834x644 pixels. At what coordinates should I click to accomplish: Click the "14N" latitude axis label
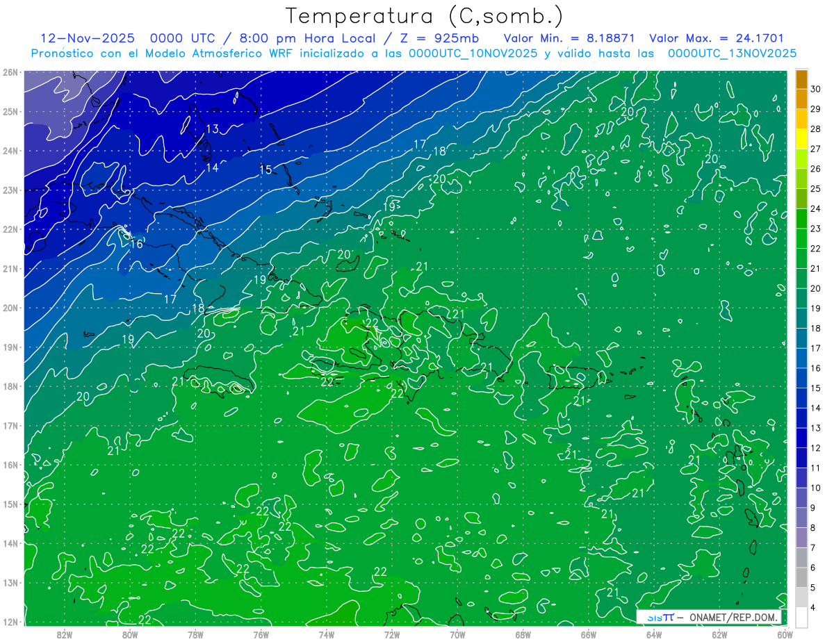click(x=10, y=543)
